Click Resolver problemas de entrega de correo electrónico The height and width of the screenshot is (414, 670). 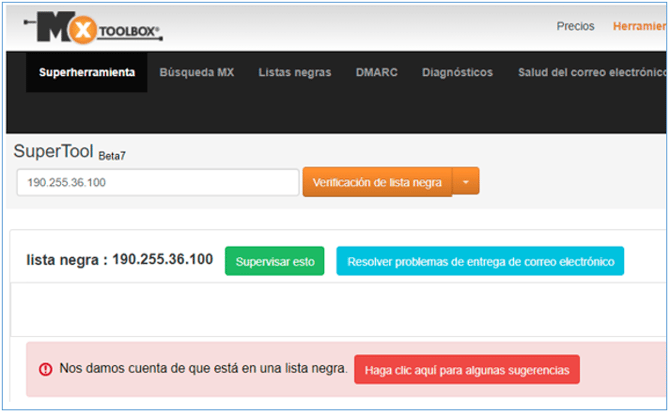tap(480, 261)
